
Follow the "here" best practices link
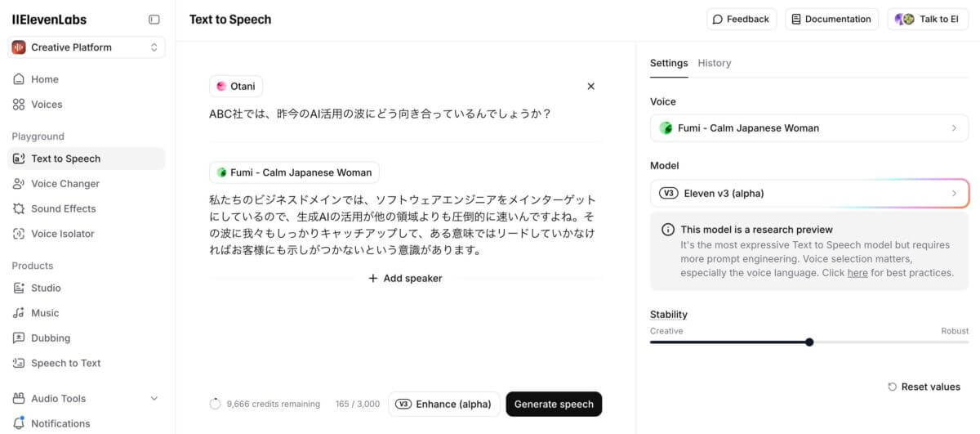coord(857,273)
